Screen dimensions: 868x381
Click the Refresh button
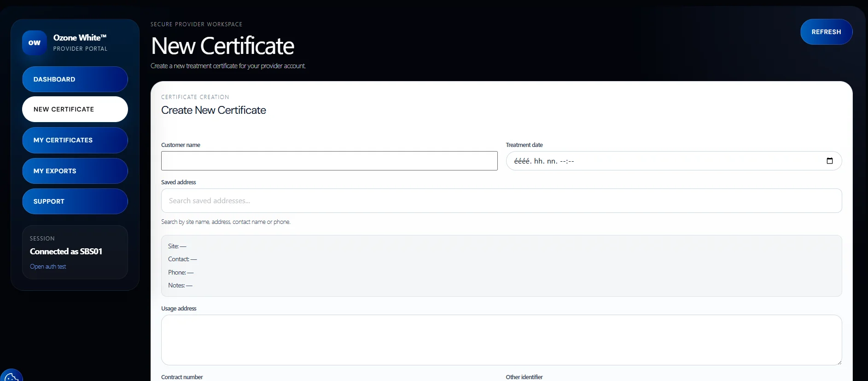(x=826, y=32)
